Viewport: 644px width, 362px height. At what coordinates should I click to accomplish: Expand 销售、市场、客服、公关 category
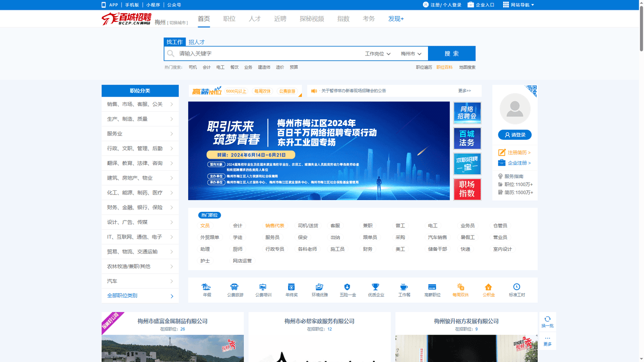pyautogui.click(x=140, y=104)
